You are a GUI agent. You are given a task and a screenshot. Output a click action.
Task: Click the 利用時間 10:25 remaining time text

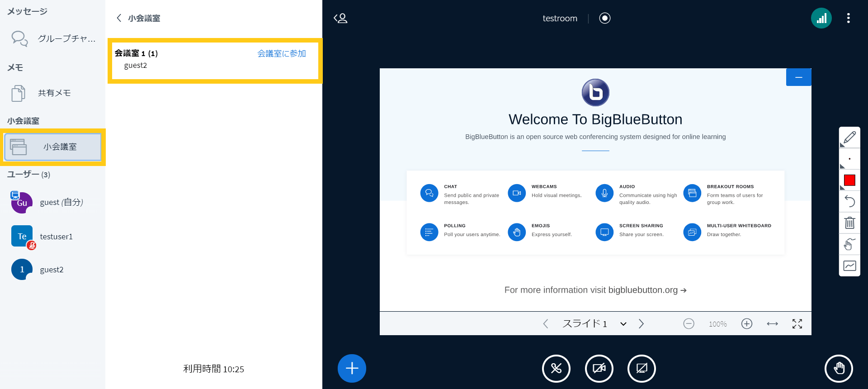tap(213, 369)
